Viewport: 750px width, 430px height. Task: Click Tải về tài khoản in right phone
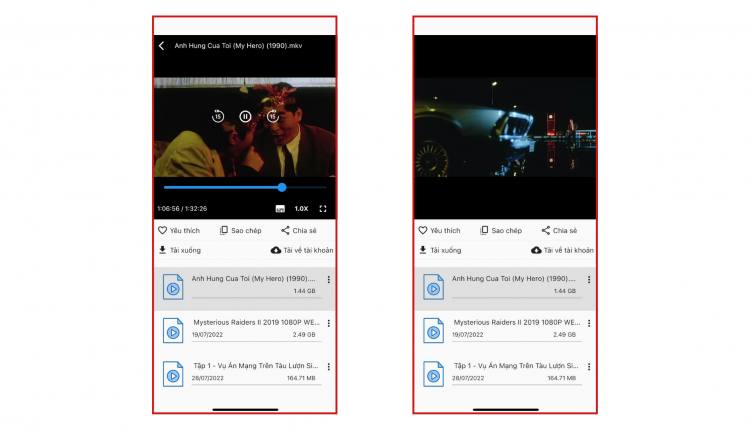coord(562,250)
